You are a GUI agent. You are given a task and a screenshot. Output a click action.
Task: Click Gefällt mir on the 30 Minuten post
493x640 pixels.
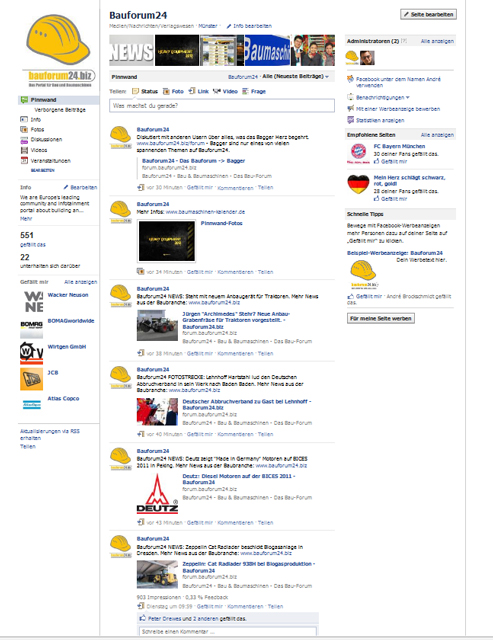coord(200,188)
